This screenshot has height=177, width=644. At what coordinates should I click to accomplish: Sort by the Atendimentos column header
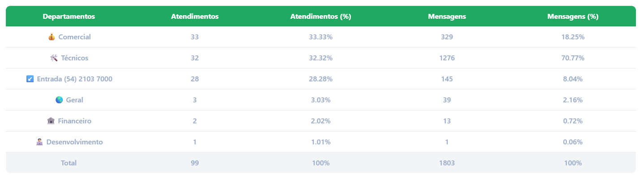tap(195, 17)
